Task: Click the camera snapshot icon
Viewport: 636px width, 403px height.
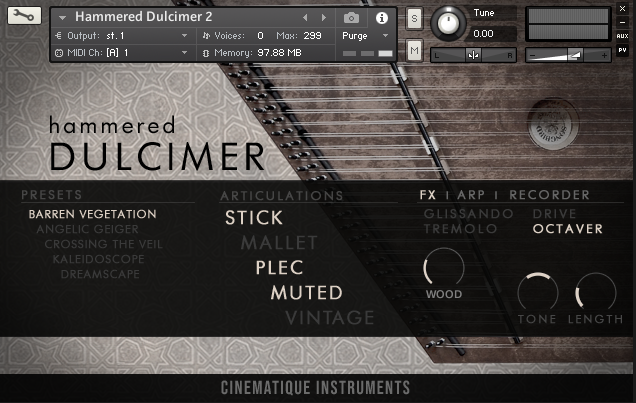Action: (351, 18)
